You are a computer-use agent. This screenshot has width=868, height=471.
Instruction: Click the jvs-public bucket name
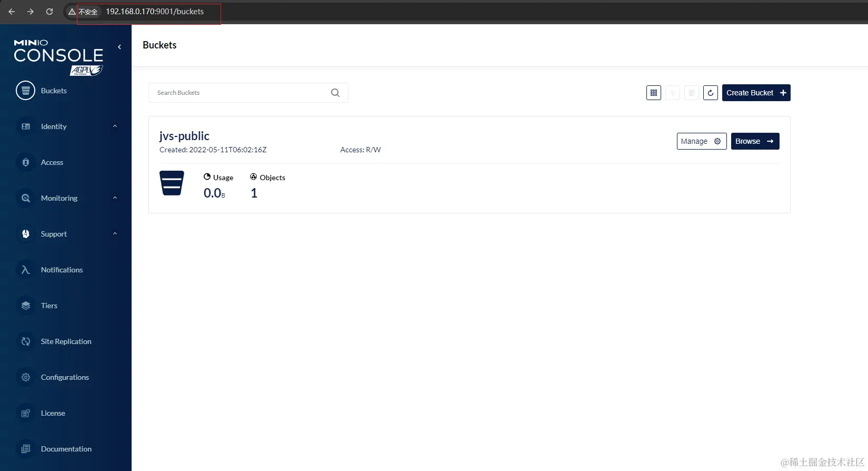point(184,136)
